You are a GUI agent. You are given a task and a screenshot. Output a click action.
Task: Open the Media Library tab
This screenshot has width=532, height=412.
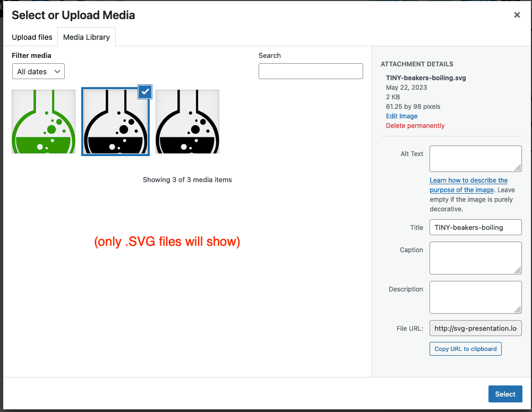coord(87,37)
